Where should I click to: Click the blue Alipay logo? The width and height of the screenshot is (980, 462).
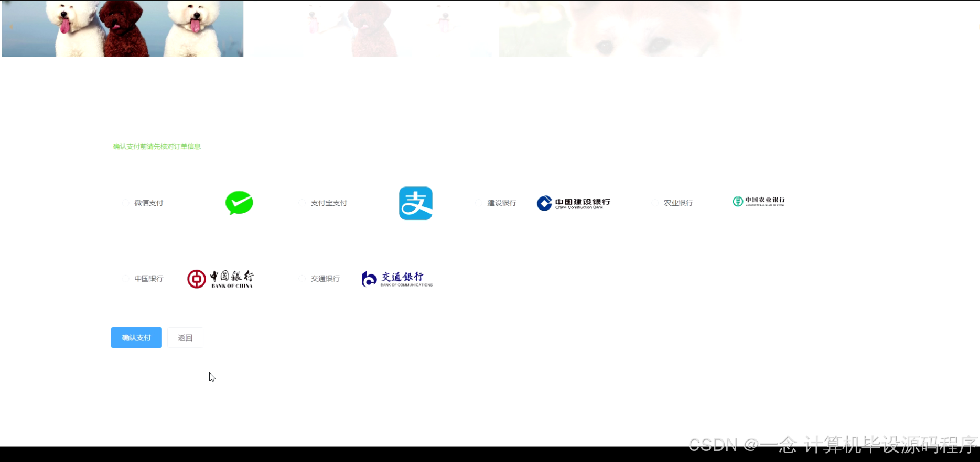[x=415, y=203]
